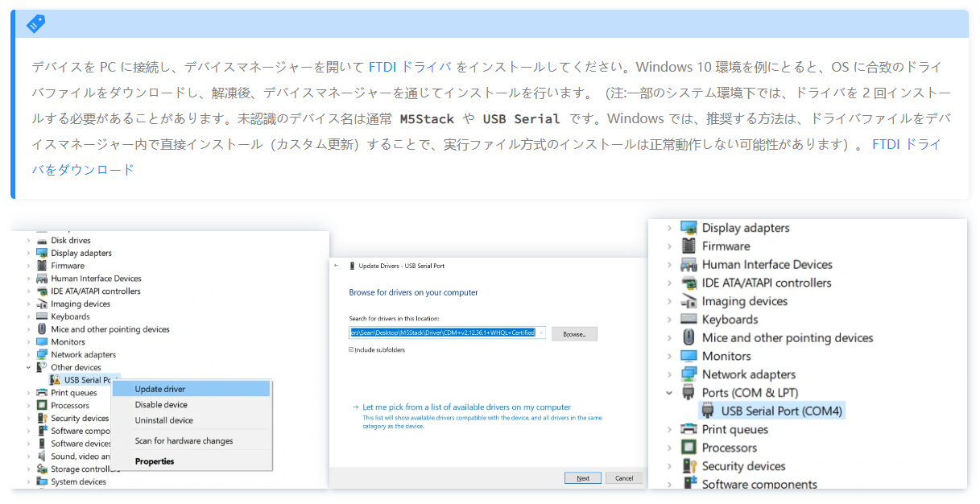Click Other devices icon in left tree
980x504 pixels.
[x=42, y=367]
